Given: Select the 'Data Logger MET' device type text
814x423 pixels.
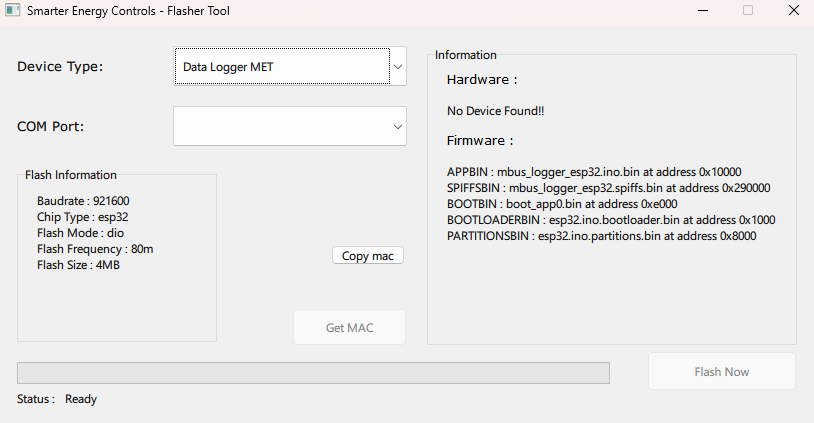Looking at the screenshot, I should click(x=228, y=67).
